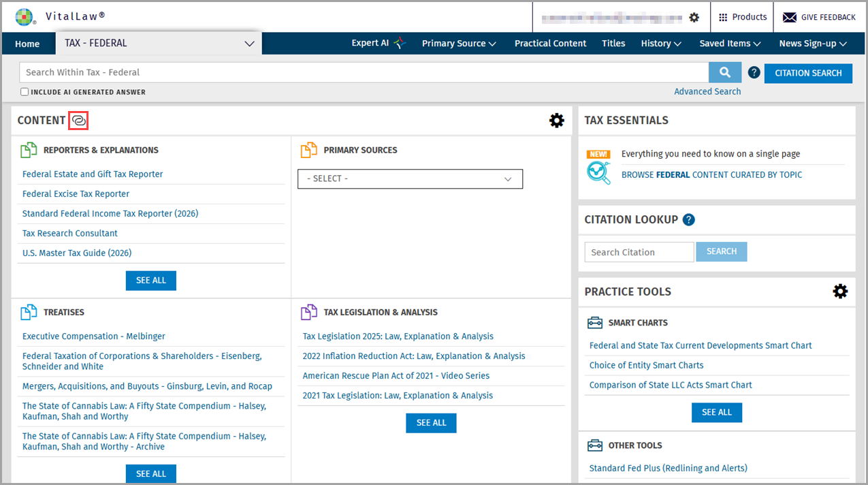Click the Expert AI sparkle icon
This screenshot has width=868, height=485.
click(x=400, y=43)
